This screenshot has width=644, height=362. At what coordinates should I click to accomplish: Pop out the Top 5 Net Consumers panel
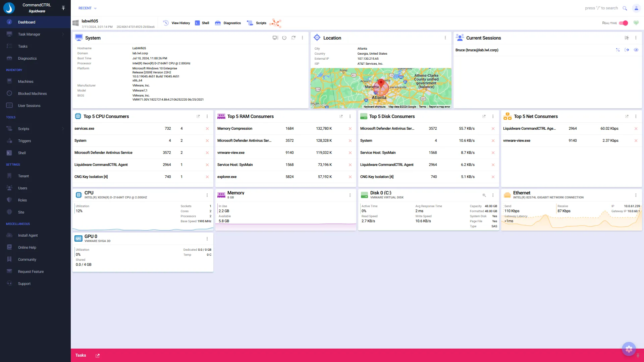[627, 116]
